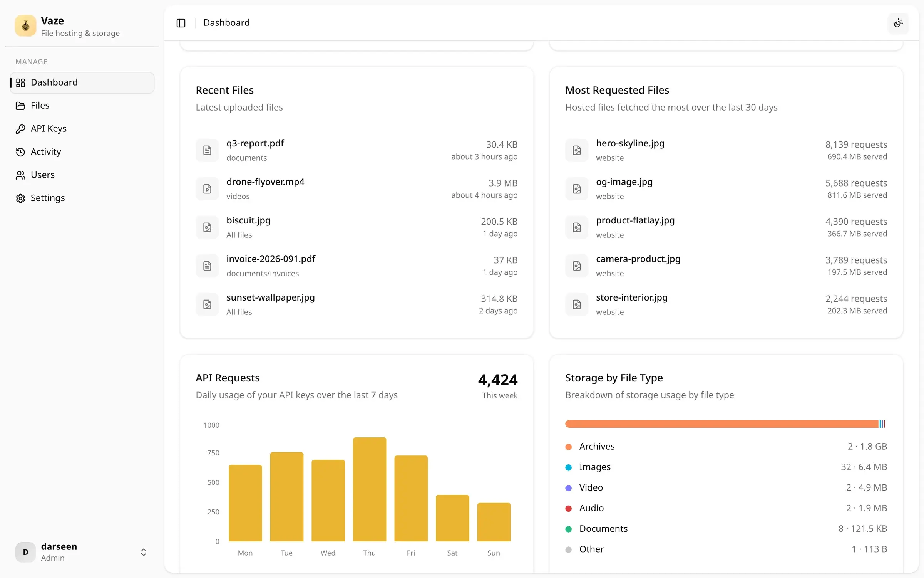Click the Wed bar in API Requests chart
This screenshot has width=924, height=578.
click(x=328, y=501)
